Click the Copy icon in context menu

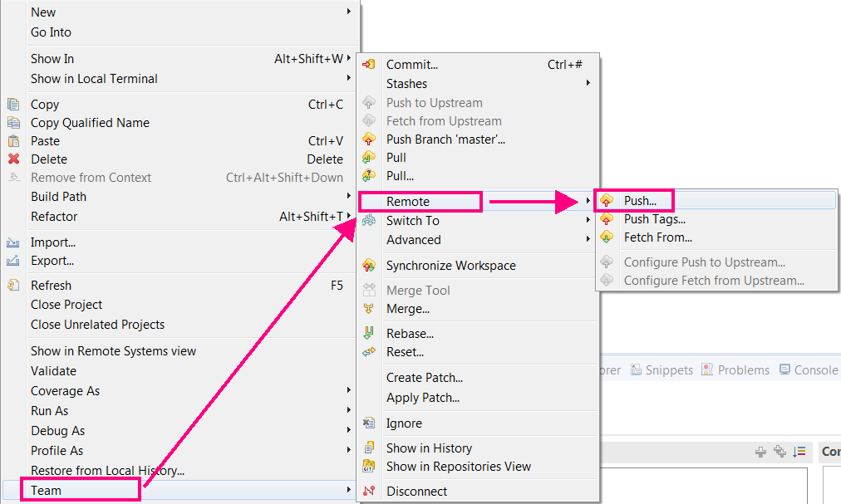click(x=13, y=104)
